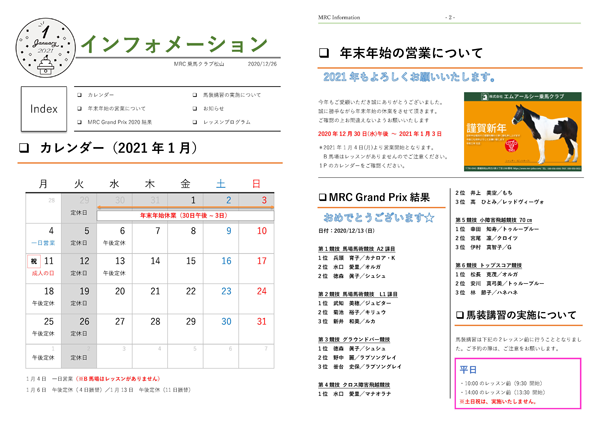Select calendar date 19
The image size is (600, 424).
(x=84, y=291)
